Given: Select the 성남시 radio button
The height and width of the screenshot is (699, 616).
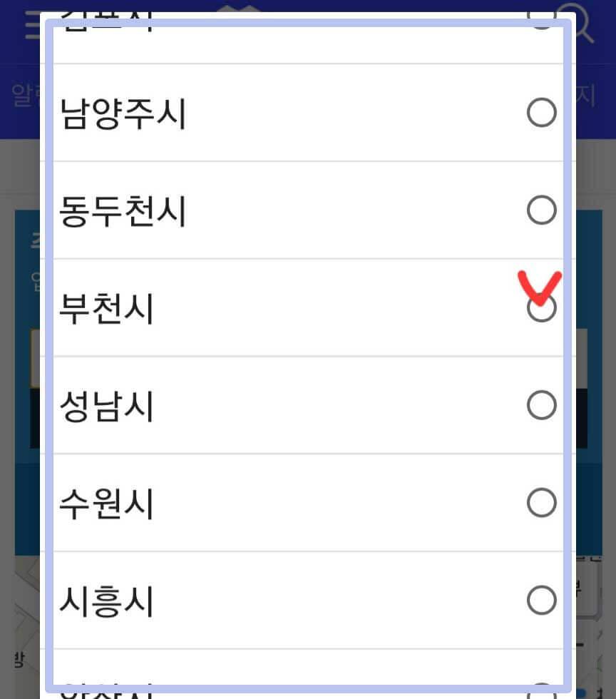Looking at the screenshot, I should coord(542,404).
